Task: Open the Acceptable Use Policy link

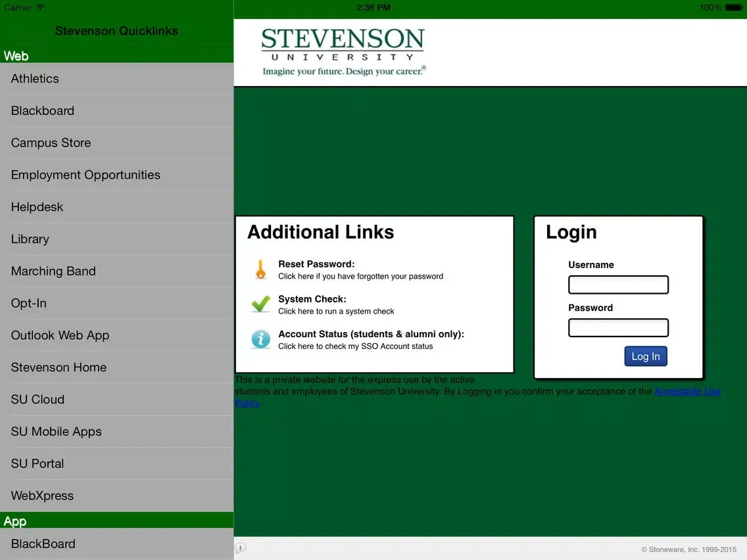Action: [x=687, y=392]
